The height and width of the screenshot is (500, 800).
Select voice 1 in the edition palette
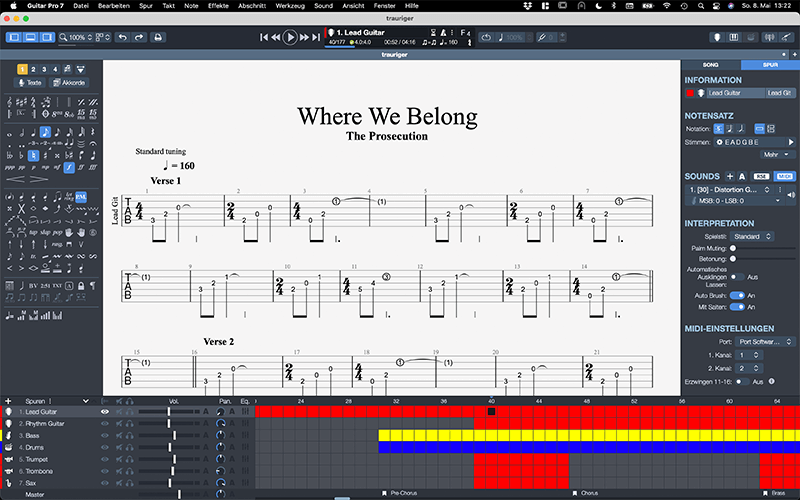click(22, 69)
